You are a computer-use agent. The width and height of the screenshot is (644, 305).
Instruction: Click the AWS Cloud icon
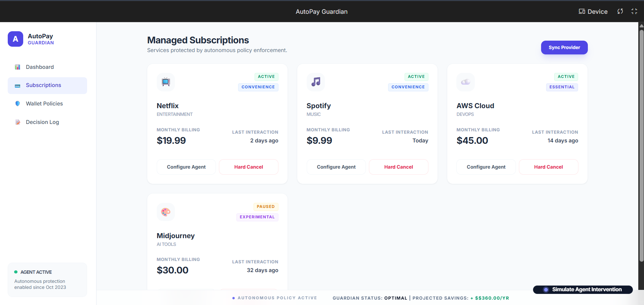466,82
